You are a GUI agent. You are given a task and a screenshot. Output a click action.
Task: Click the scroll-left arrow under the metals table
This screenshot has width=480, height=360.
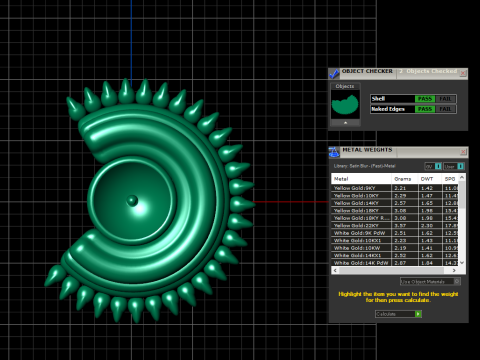[335, 270]
